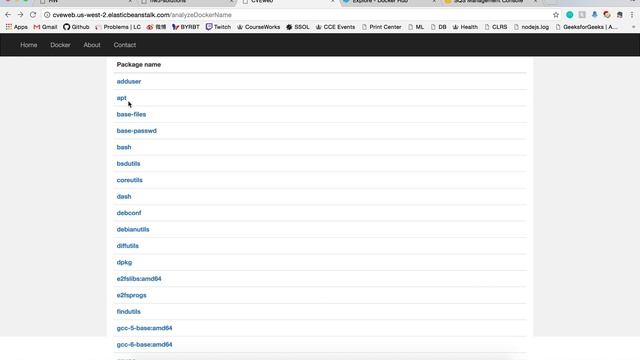The width and height of the screenshot is (640, 360).
Task: Open the Print Center bookmark
Action: [x=382, y=27]
